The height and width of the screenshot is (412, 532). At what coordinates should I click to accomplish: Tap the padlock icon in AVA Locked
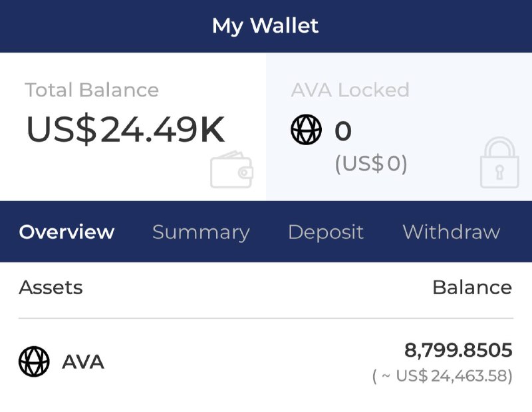(499, 162)
